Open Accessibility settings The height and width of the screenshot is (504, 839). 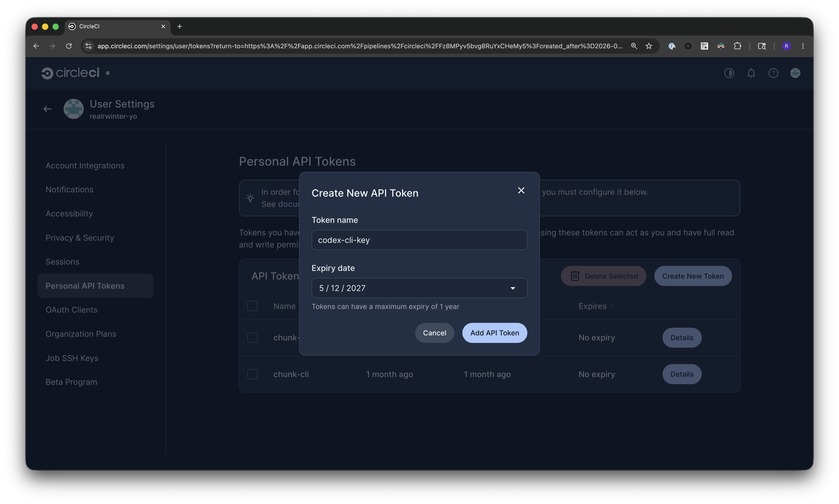(x=69, y=214)
